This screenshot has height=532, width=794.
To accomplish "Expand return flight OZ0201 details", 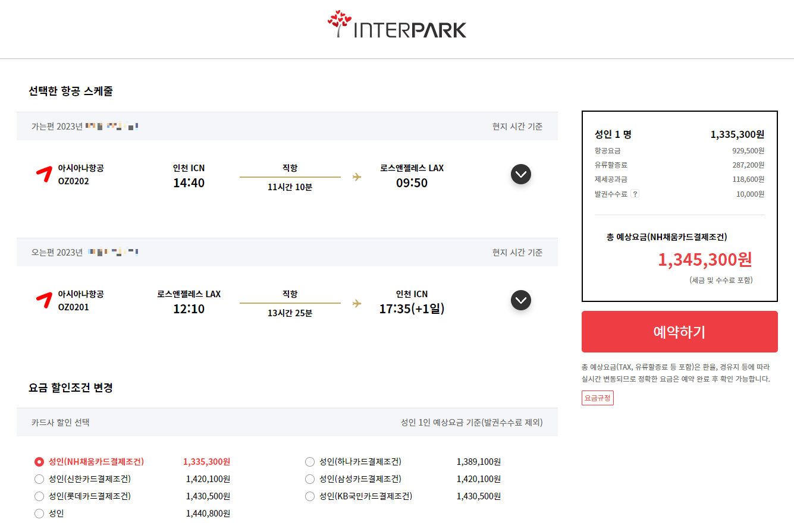I will point(521,300).
